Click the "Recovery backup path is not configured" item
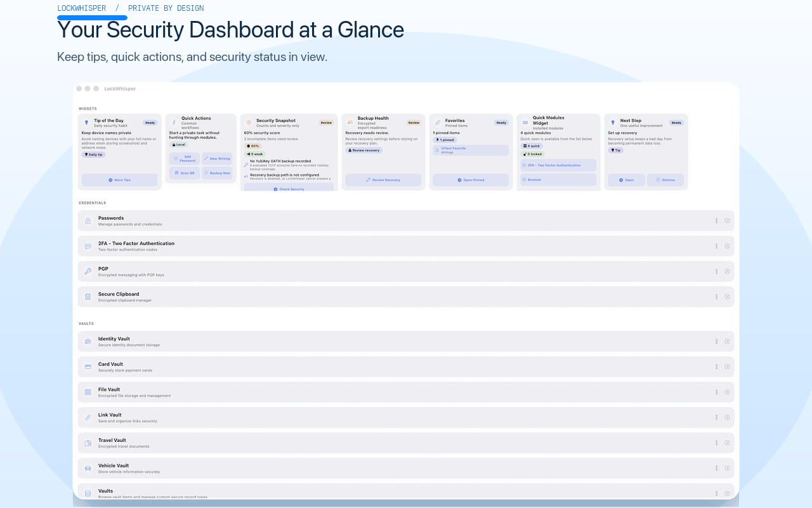 click(289, 177)
